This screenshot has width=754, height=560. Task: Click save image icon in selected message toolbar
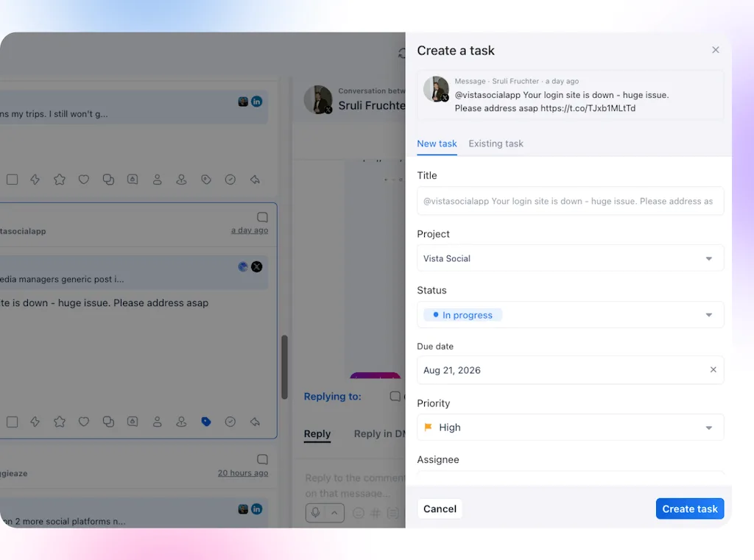click(133, 422)
